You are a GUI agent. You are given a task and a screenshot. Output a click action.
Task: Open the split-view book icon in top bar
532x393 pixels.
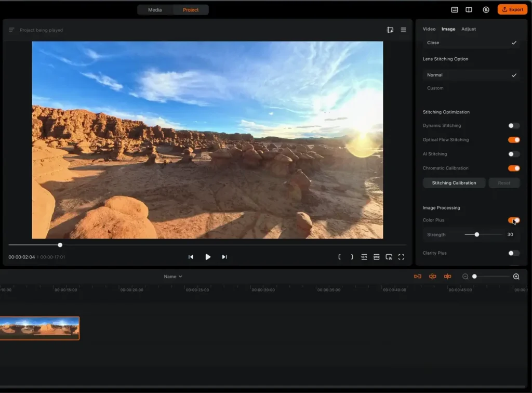469,9
